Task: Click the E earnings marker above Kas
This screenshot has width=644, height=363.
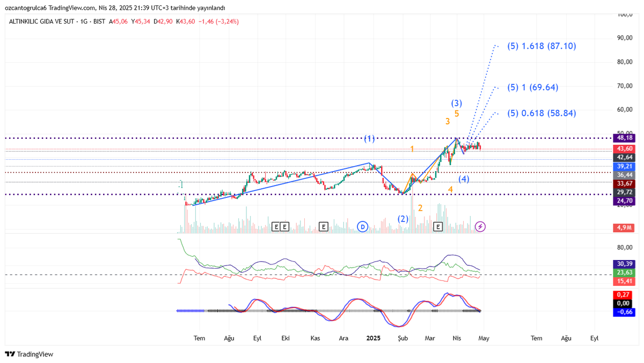Action: [x=324, y=227]
